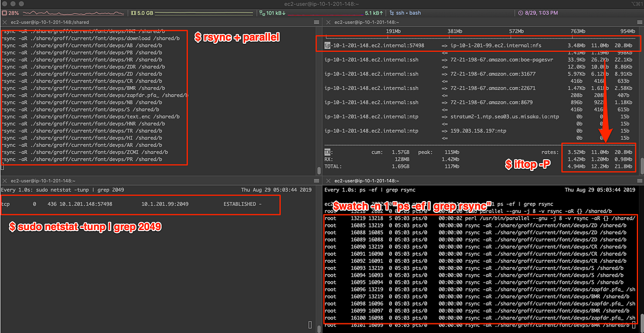Click iftop RX cumulative 128MB value
Image resolution: width=644 pixels, height=333 pixels.
point(402,159)
